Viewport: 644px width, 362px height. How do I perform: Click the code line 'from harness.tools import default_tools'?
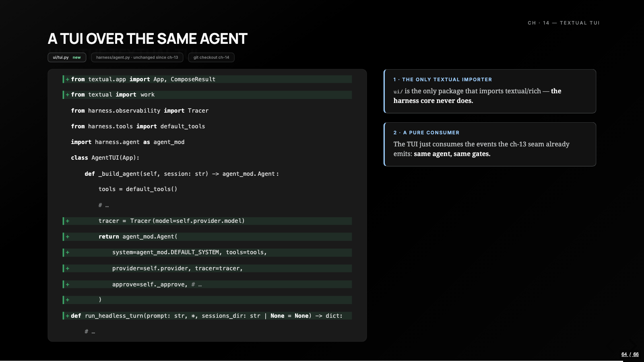pos(138,126)
